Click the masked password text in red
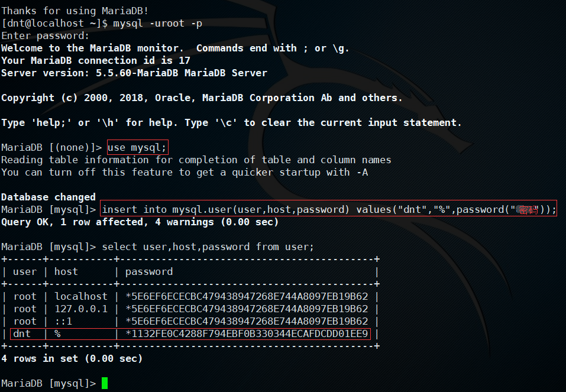The height and width of the screenshot is (392, 566). [528, 210]
